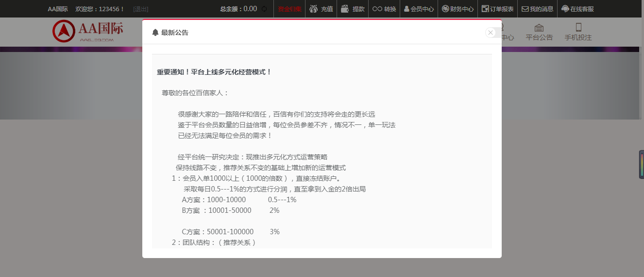
Task: Open 财务中心 finance center
Action: (458, 9)
